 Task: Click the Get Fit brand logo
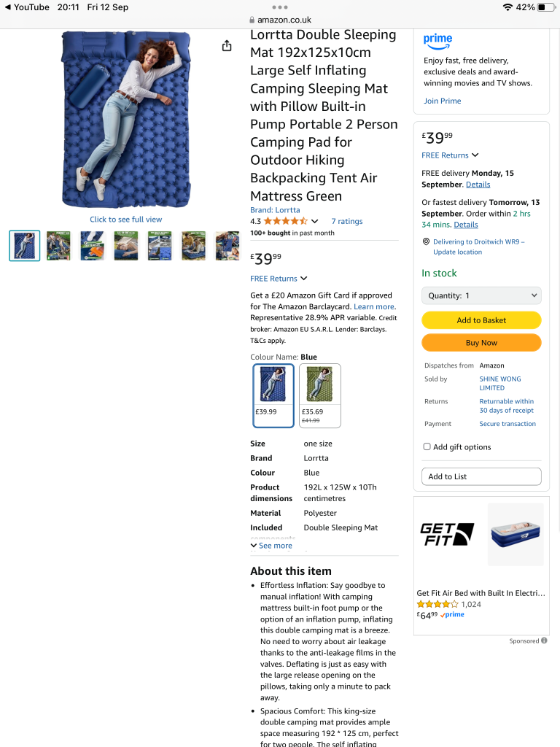(447, 534)
